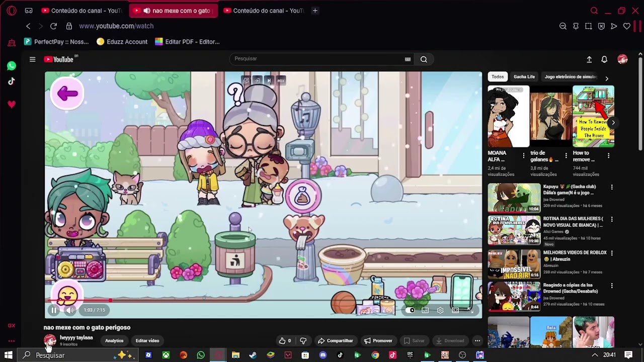The image size is (644, 362).
Task: Open YouTube notifications bell
Action: [604, 59]
